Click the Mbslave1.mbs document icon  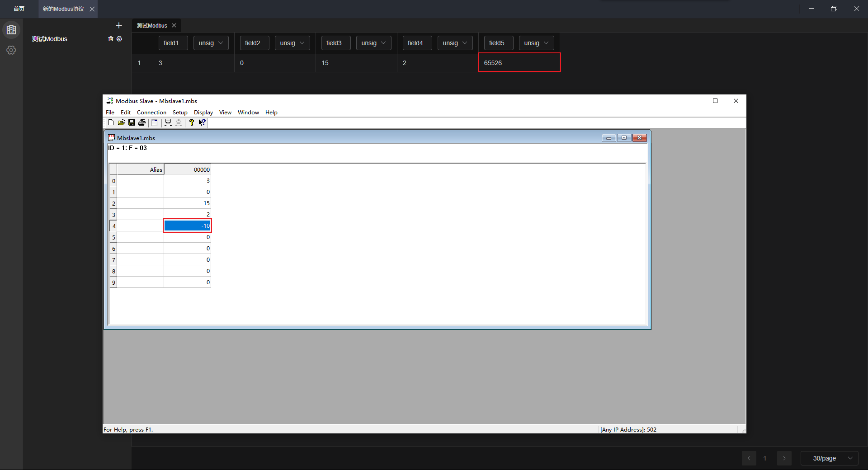tap(111, 138)
